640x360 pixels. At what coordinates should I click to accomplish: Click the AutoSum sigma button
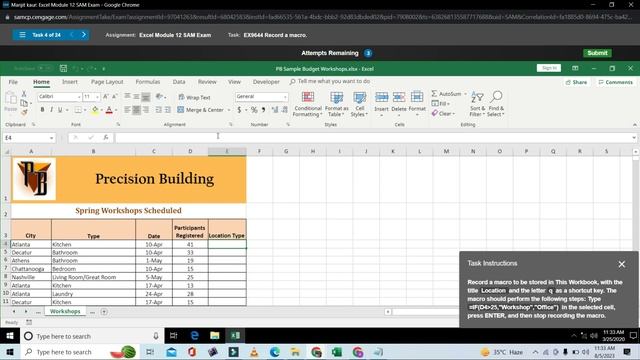point(446,94)
